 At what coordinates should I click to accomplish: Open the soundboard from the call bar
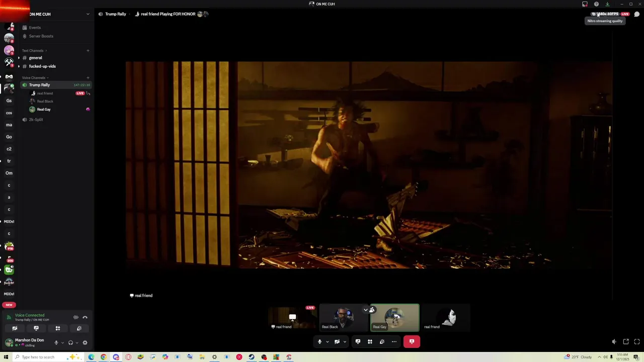tap(382, 342)
